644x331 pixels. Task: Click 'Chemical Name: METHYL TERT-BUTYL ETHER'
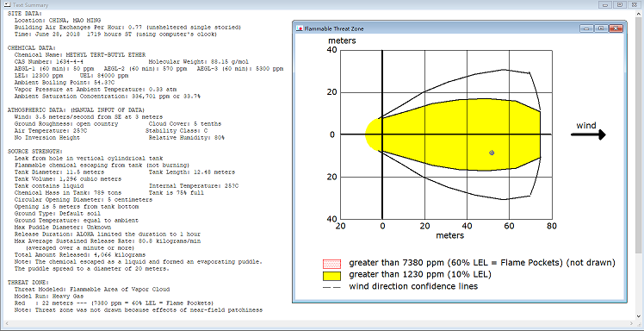80,54
